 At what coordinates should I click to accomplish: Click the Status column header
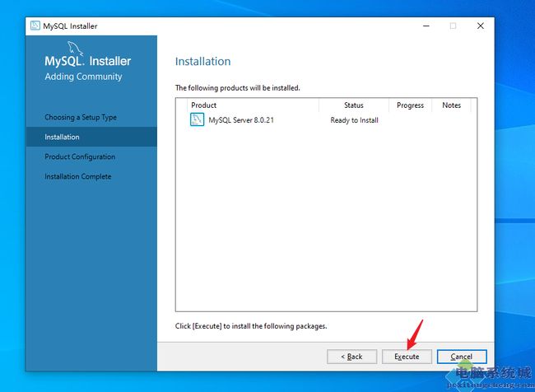tap(354, 105)
